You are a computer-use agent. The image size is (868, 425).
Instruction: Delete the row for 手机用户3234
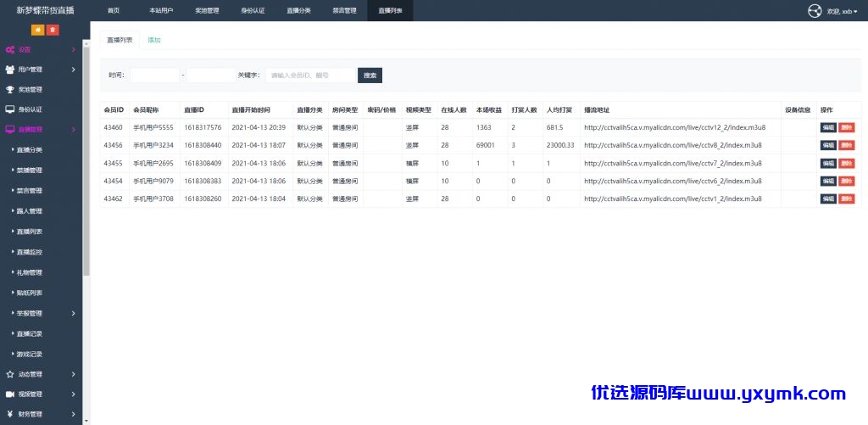847,145
